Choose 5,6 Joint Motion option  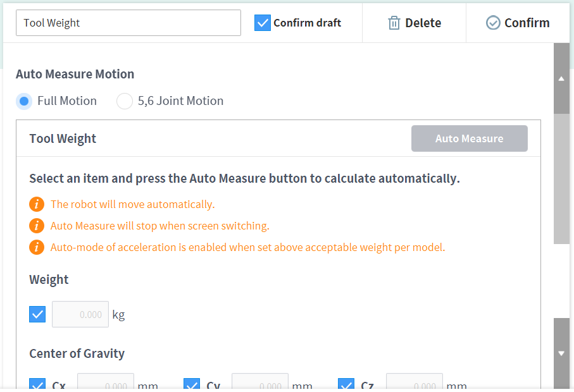(x=125, y=101)
